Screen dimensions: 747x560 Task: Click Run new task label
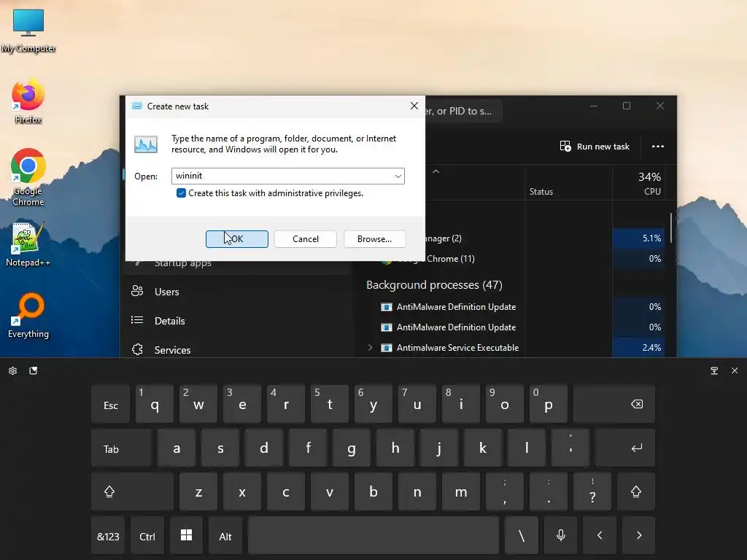[x=603, y=147]
